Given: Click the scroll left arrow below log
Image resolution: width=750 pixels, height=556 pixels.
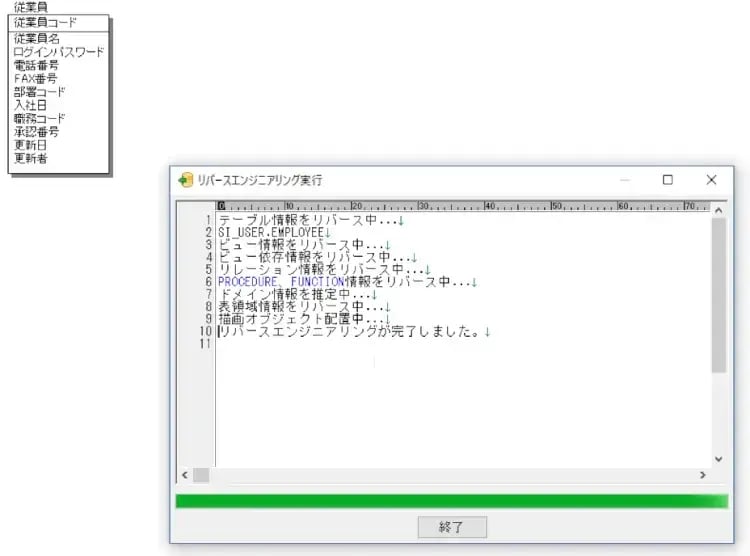Looking at the screenshot, I should tap(184, 474).
